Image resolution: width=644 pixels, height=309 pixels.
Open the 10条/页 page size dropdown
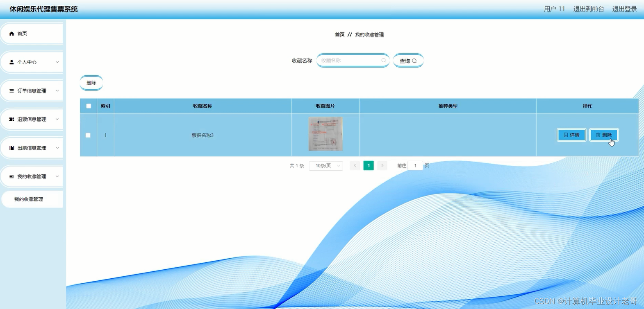[326, 166]
